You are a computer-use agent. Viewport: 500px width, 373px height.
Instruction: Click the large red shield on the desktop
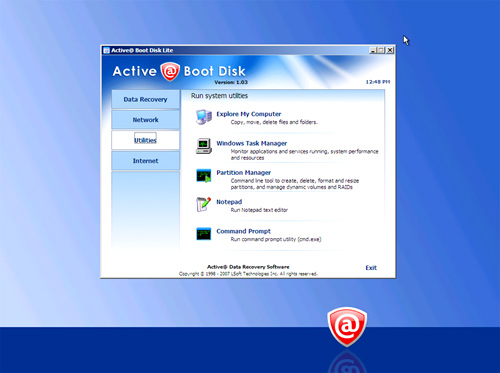click(347, 327)
